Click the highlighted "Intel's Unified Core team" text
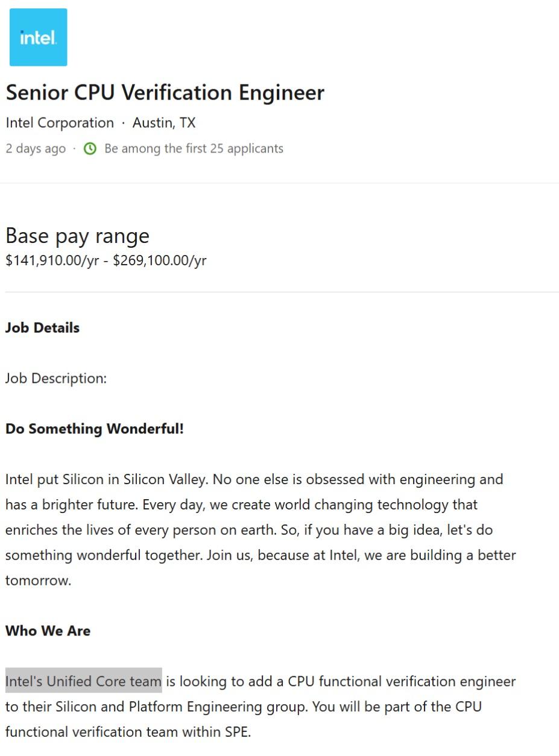Screen dimensions: 559x756 [x=83, y=682]
